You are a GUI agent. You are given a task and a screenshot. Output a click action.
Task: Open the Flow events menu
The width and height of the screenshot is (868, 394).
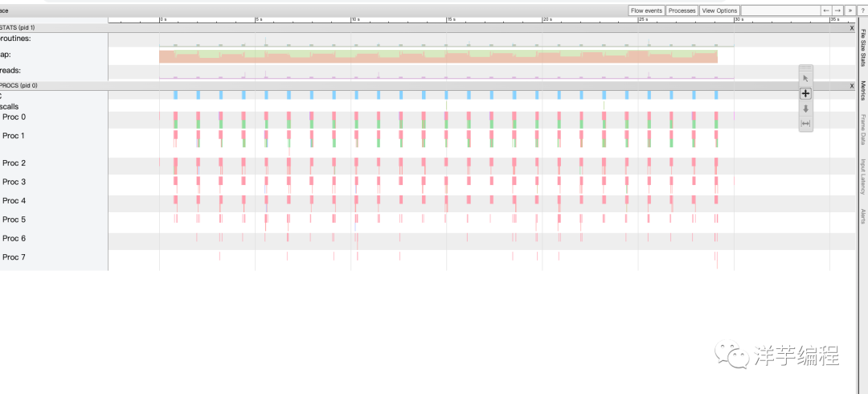pos(646,10)
